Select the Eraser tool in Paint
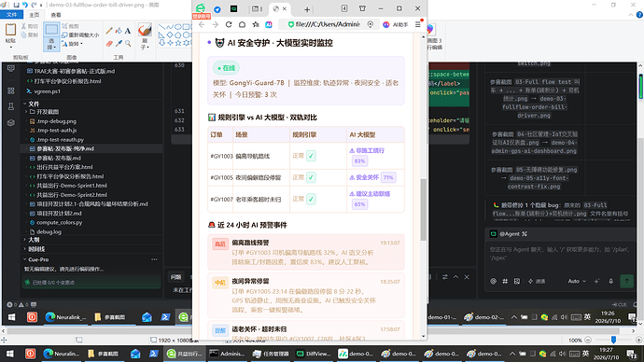 [109, 43]
